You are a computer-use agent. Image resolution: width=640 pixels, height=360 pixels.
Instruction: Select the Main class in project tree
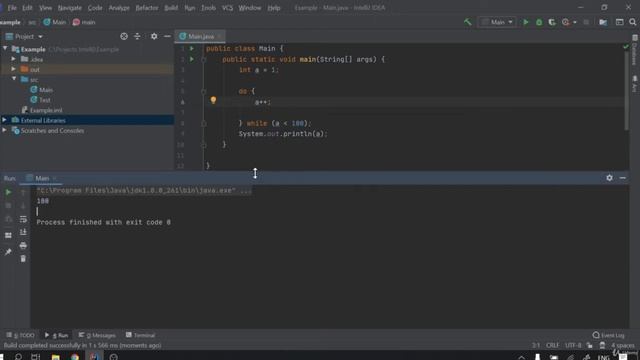[41, 90]
